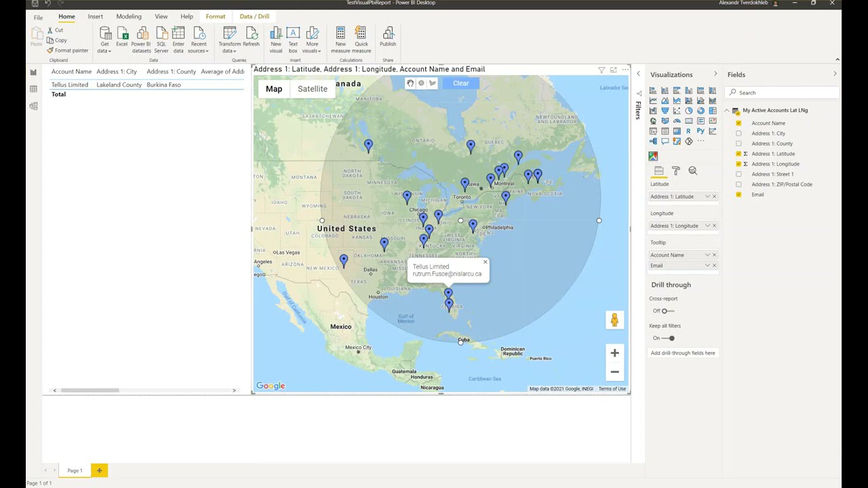Click Street View pegman on map
Screen dimensions: 868x488
point(614,320)
